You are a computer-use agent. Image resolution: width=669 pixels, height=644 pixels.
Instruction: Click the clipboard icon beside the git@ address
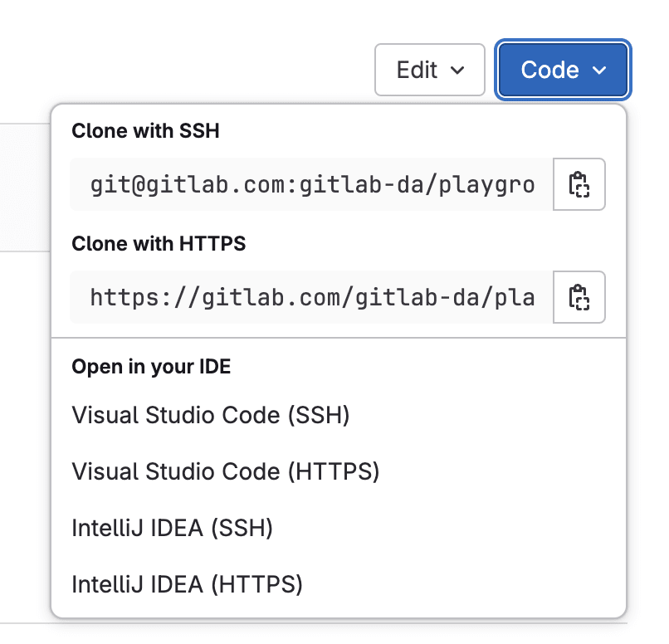(579, 184)
